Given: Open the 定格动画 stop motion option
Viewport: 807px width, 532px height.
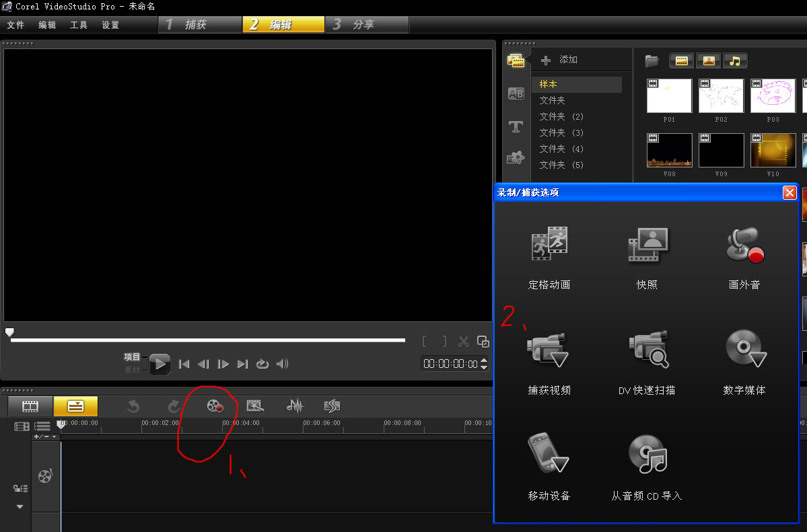Looking at the screenshot, I should (x=549, y=258).
